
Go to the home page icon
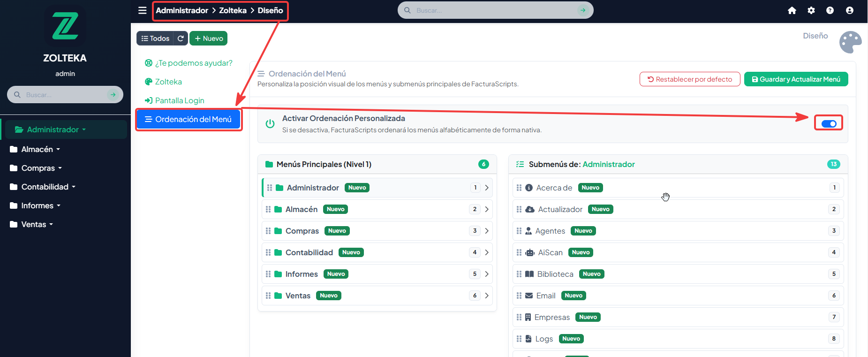pyautogui.click(x=792, y=10)
